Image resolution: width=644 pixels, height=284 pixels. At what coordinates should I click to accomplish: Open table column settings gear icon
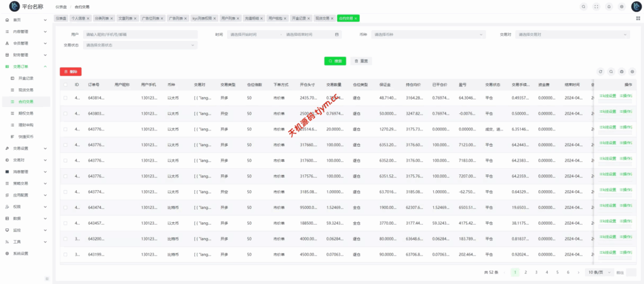tap(633, 72)
